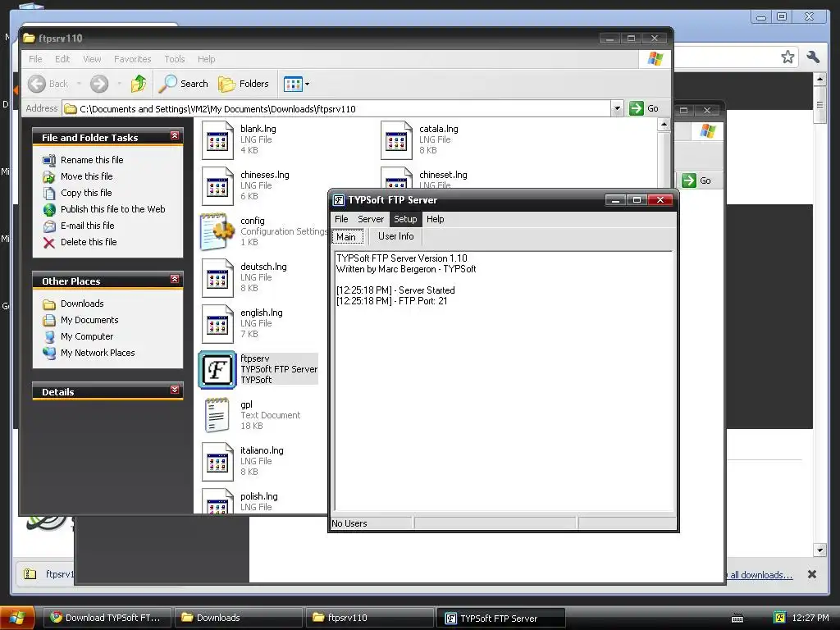The height and width of the screenshot is (630, 840).
Task: Select the italiano.lng file icon
Action: tap(217, 462)
